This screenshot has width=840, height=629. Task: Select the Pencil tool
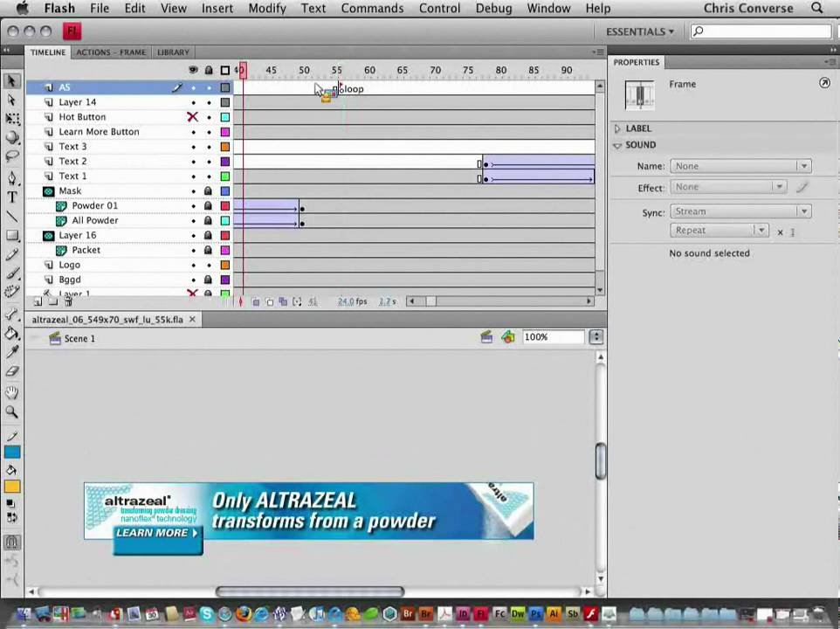[11, 254]
